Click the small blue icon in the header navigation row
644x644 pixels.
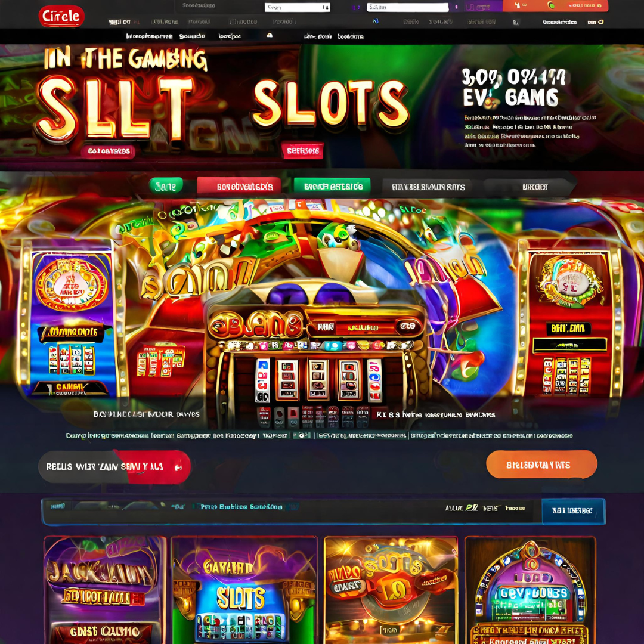376,21
